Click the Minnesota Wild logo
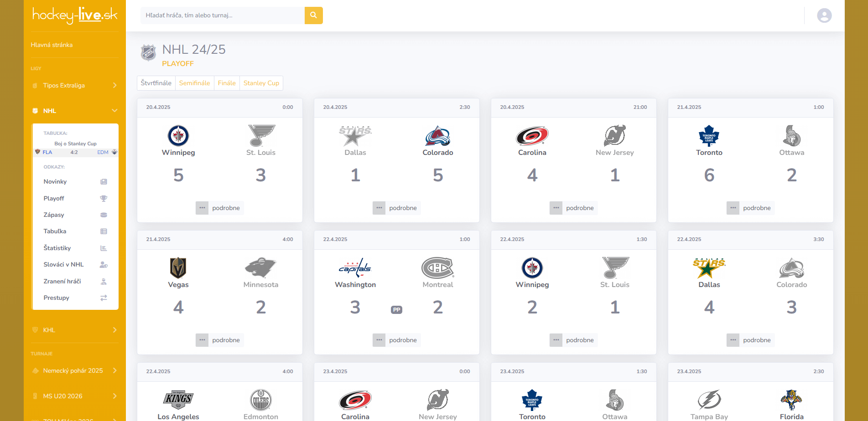Screen dimensions: 868x421 click(260, 267)
